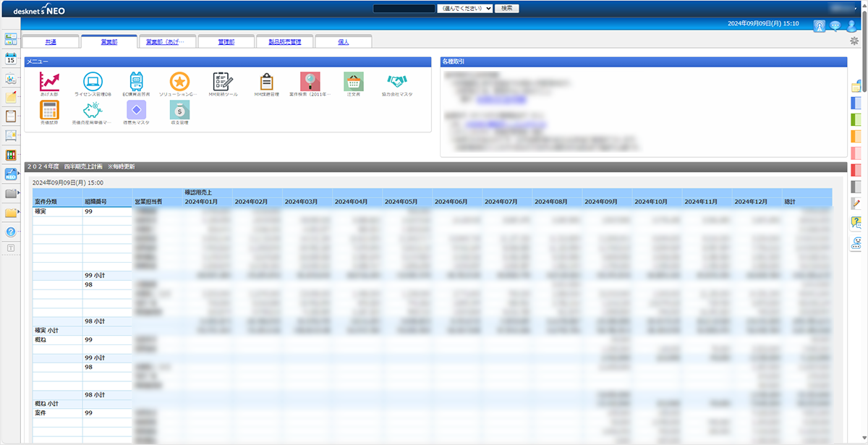The width and height of the screenshot is (868, 445).
Task: Open 協力会社マスタ handshake icon
Action: (396, 82)
